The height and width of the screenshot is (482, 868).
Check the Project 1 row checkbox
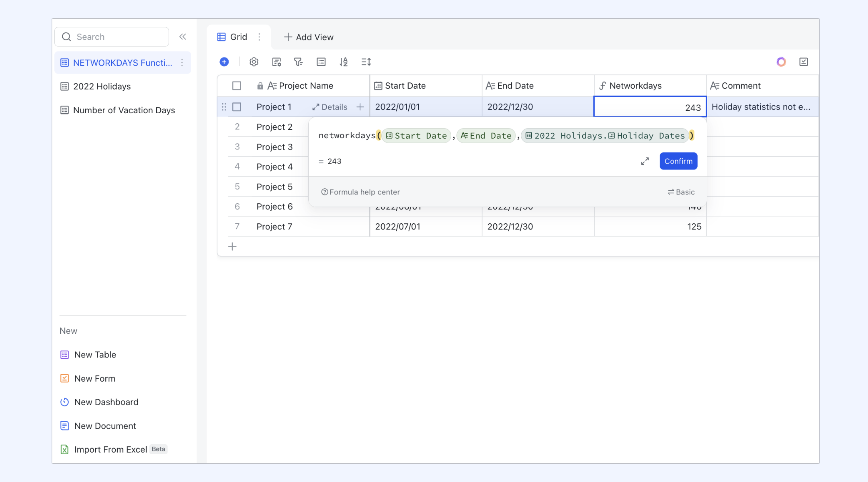pyautogui.click(x=237, y=107)
